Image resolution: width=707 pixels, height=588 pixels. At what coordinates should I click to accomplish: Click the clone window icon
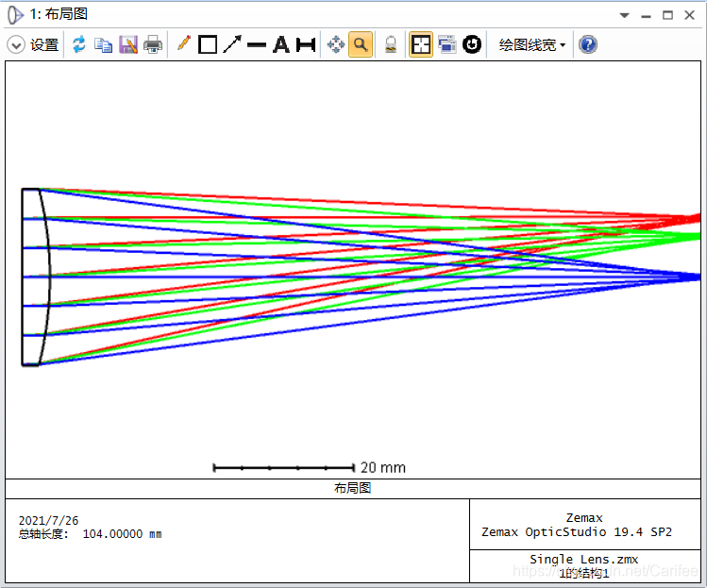pyautogui.click(x=446, y=44)
